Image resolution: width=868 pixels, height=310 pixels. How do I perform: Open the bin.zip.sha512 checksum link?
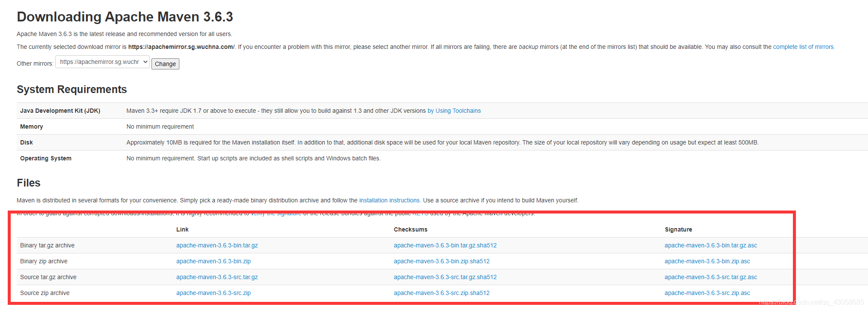(x=442, y=261)
